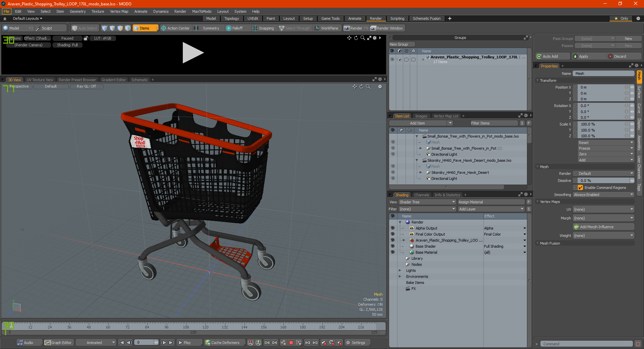This screenshot has height=349, width=644.
Task: Toggle Snapping tool
Action: pyautogui.click(x=263, y=28)
